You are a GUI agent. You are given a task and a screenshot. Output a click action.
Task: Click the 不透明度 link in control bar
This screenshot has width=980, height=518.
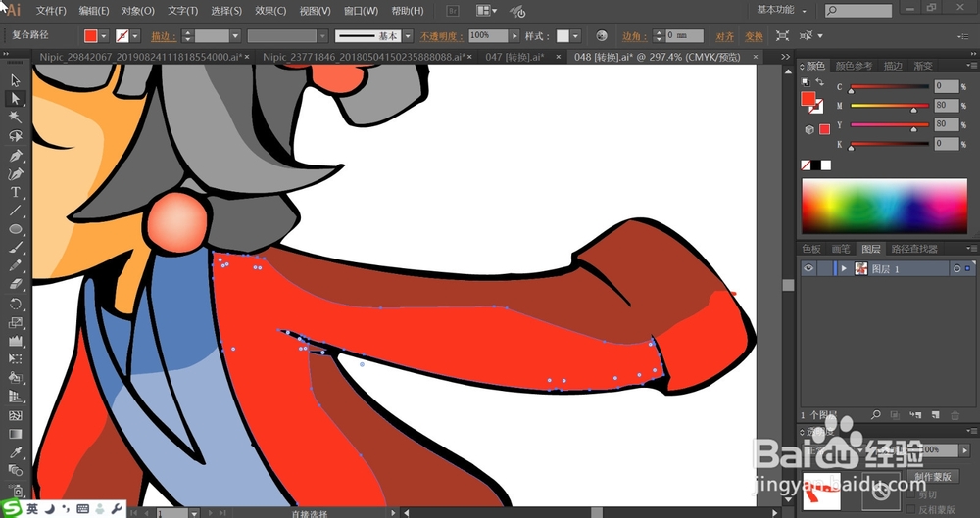click(442, 36)
